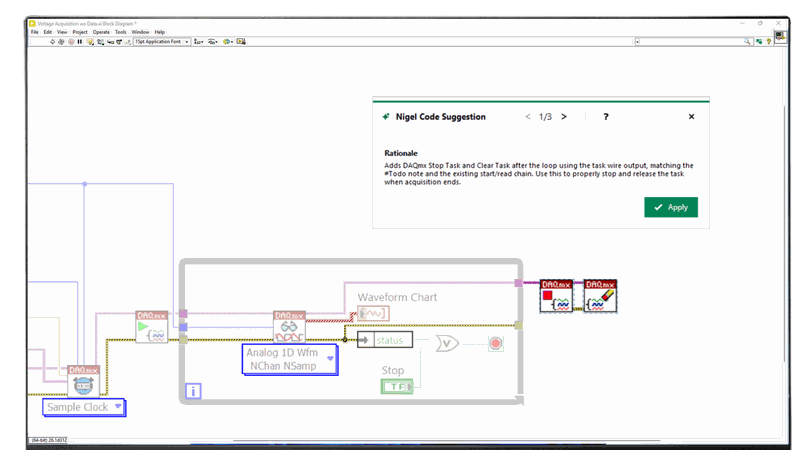Click the error output tunnel on loop
The image size is (800, 450).
coord(518,325)
